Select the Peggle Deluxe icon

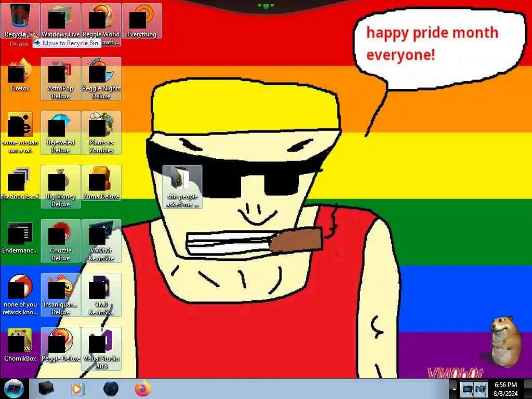pos(60,345)
